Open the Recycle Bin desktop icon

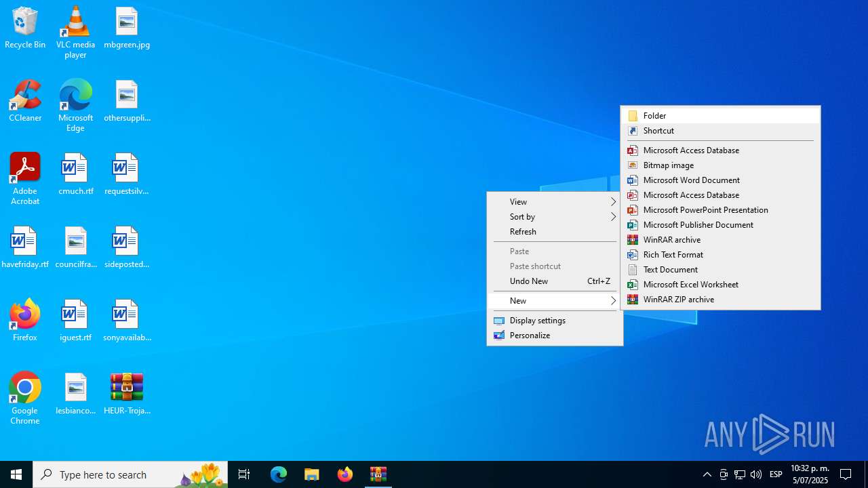pos(25,28)
